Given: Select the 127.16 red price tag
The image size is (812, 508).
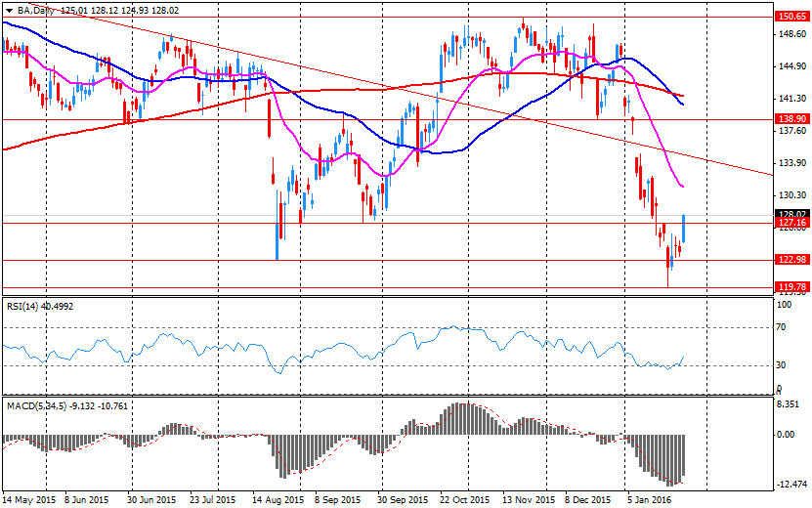Looking at the screenshot, I should (791, 223).
